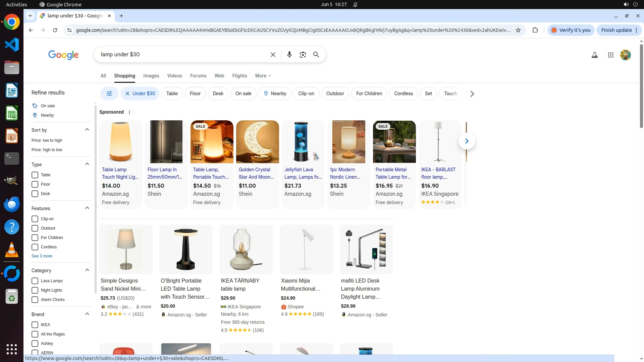Enable the Cordless feature checkbox
The image size is (644, 362).
point(35,247)
